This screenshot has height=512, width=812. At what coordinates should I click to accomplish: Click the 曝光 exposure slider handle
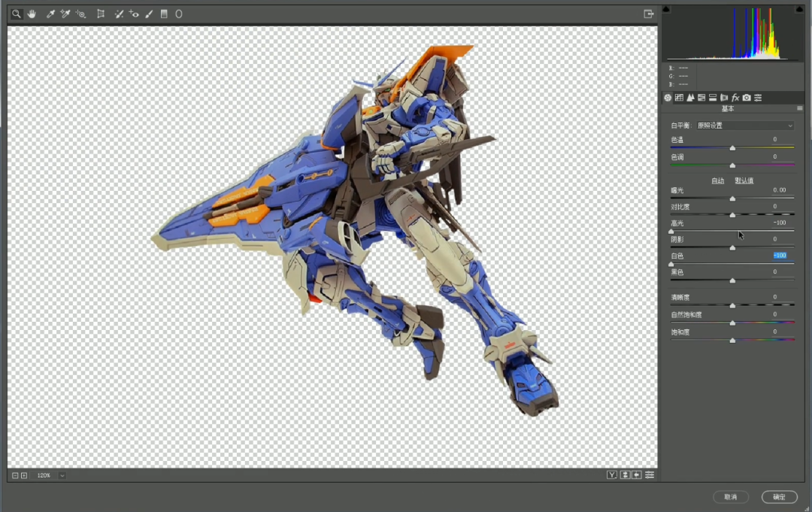point(732,198)
